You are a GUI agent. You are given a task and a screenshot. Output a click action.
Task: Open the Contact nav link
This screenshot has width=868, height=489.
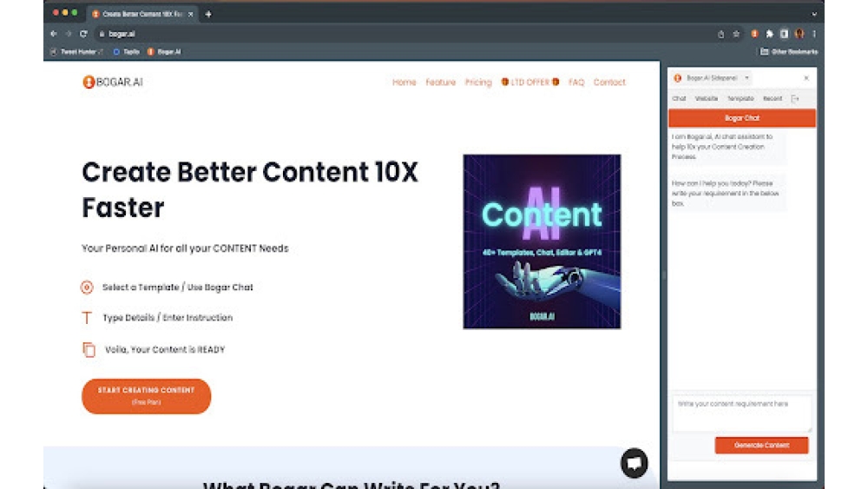[x=609, y=82]
